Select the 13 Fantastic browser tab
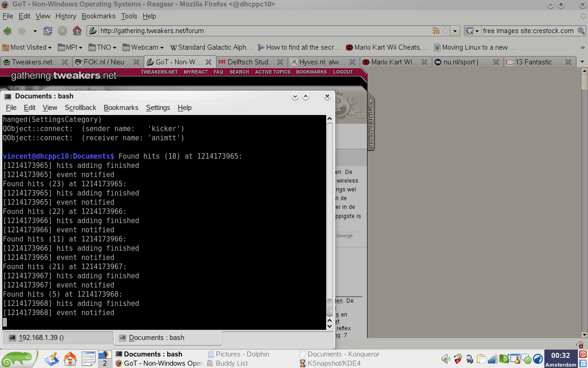The width and height of the screenshot is (588, 368). coord(540,62)
